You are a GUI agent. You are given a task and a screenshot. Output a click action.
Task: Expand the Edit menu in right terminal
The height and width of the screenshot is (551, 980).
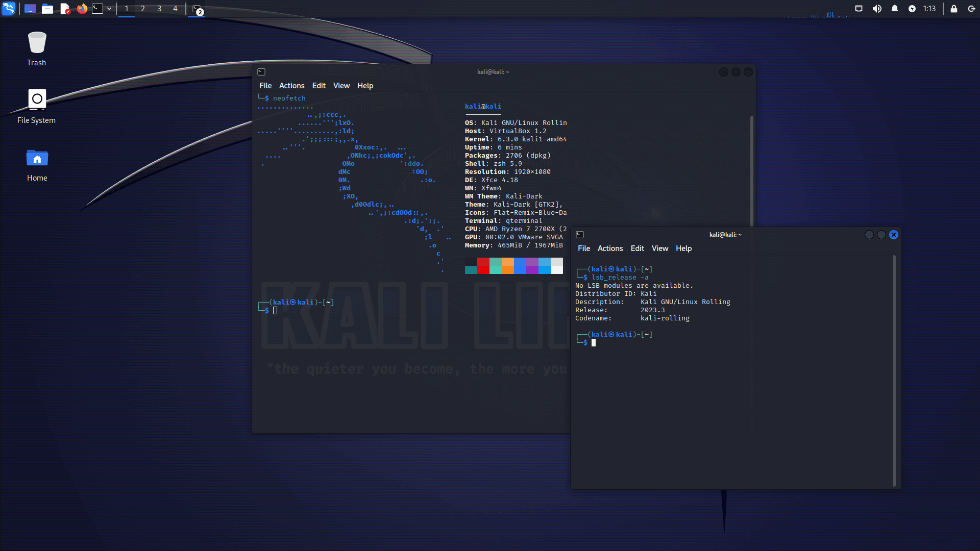point(636,248)
